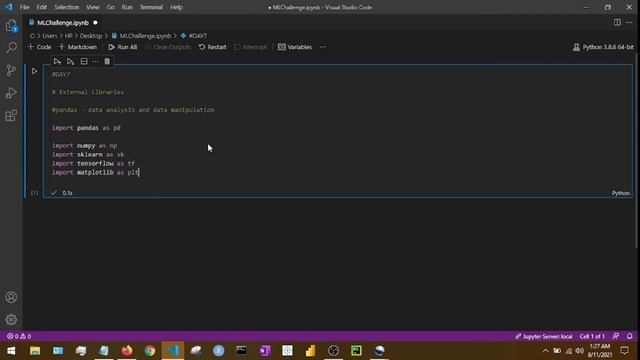This screenshot has height=360, width=640.
Task: Open the Source Control view
Action: click(11, 70)
